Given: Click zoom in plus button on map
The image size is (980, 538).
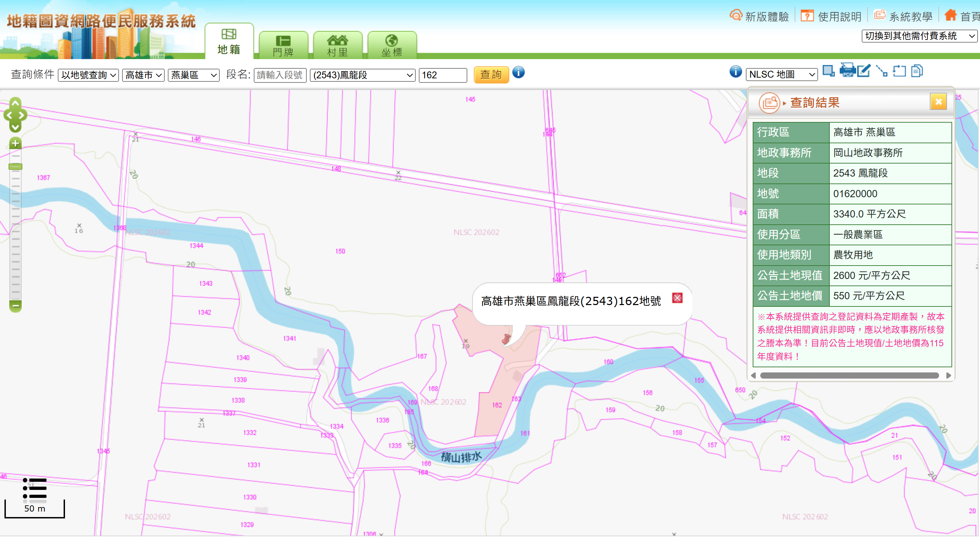Looking at the screenshot, I should point(15,143).
